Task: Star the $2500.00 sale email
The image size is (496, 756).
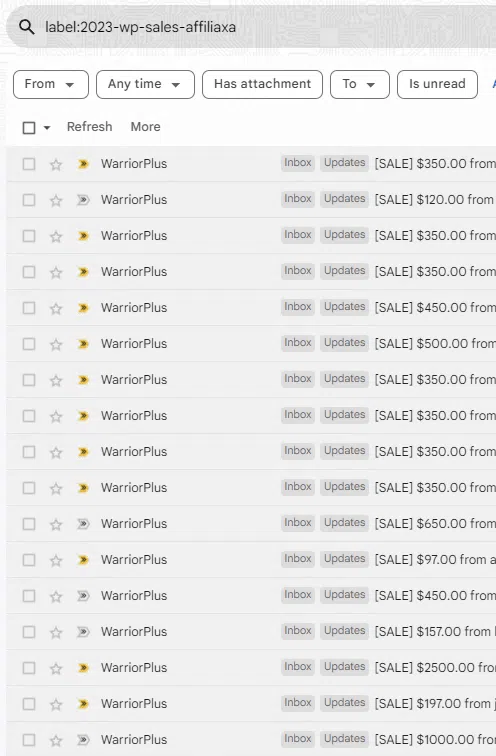Action: click(x=56, y=668)
